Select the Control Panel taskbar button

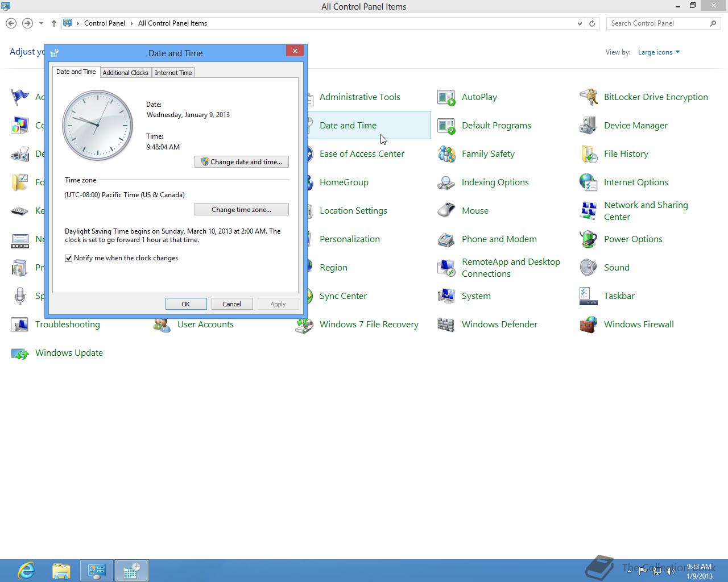96,570
